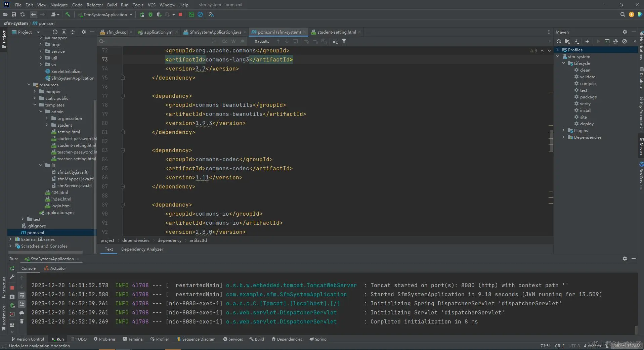This screenshot has width=644, height=350.
Task: Click the camera Dump Threads icon
Action: tap(12, 297)
